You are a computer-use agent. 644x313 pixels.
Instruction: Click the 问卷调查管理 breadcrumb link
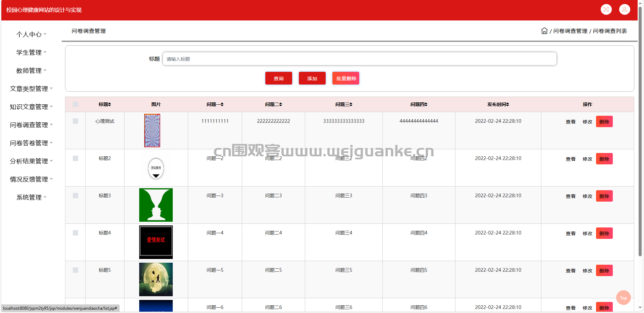570,31
